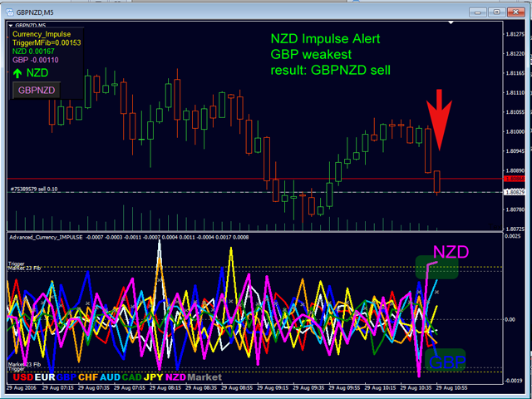The image size is (532, 399).
Task: Click the '29 Aug 10:55' time label
Action: click(451, 387)
